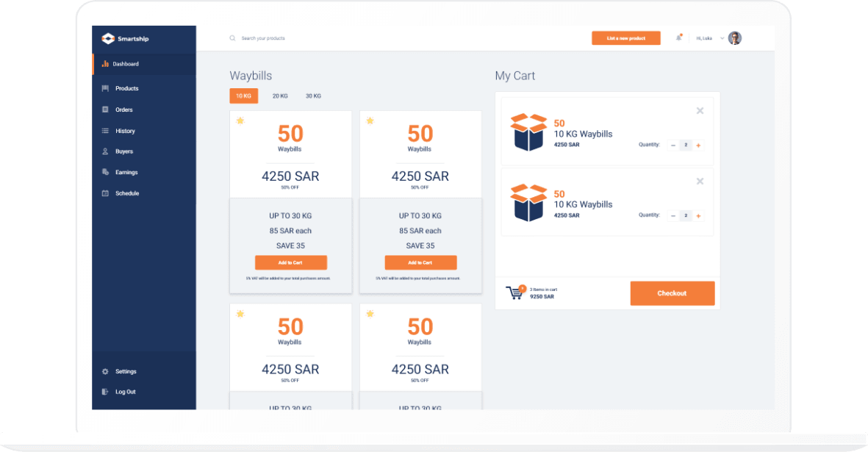Screen dimensions: 868x452
Task: Select the 10 KG tab
Action: click(243, 96)
